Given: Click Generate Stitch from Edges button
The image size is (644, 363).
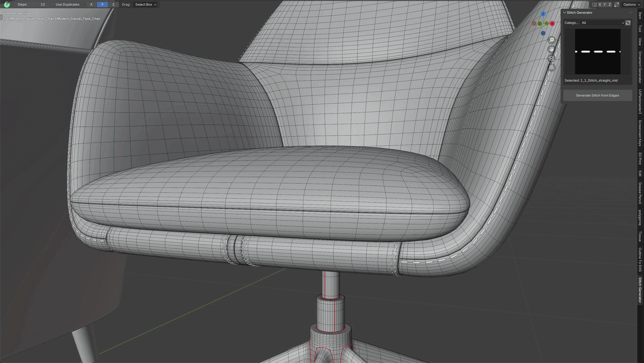Looking at the screenshot, I should tap(597, 95).
